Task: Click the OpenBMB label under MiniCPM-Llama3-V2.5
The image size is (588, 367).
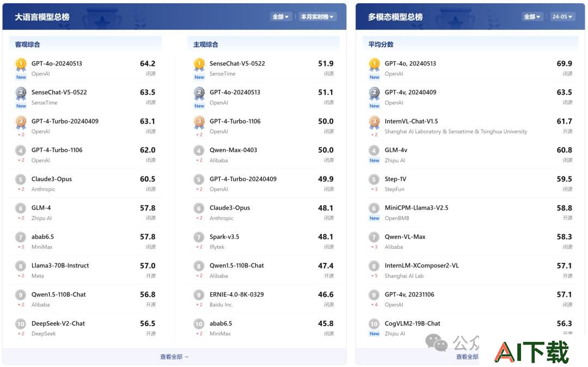Action: [x=397, y=218]
